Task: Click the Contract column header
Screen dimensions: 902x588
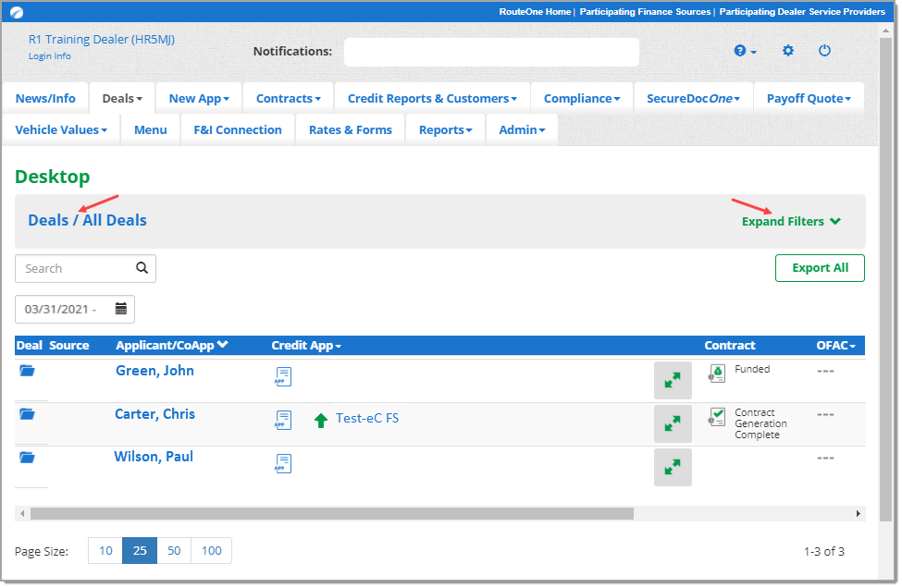Action: pyautogui.click(x=729, y=345)
